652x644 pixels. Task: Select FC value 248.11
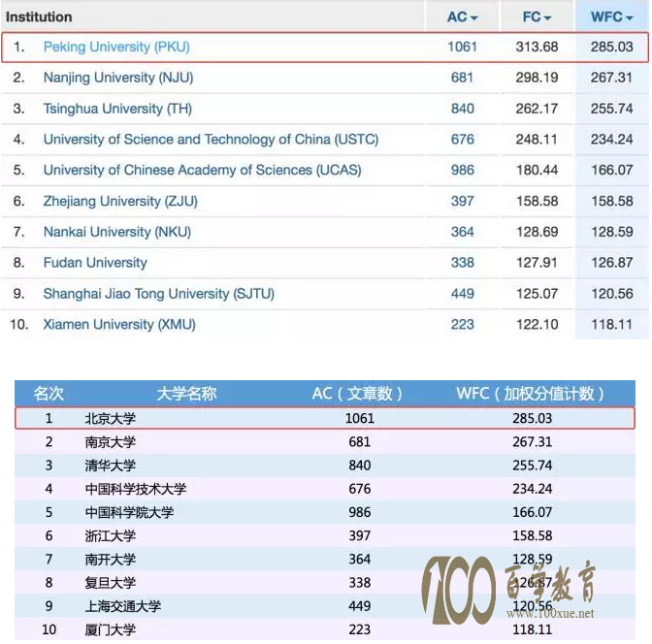tap(537, 140)
